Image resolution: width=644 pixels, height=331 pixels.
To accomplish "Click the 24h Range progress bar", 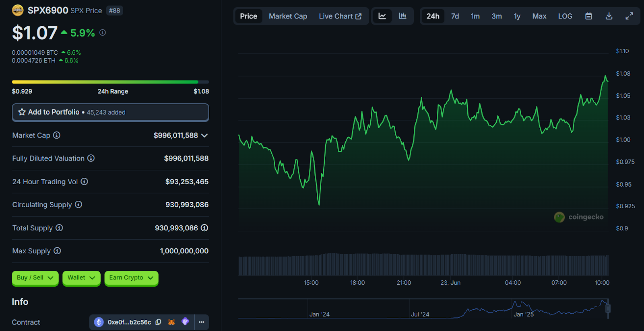I will 110,82.
